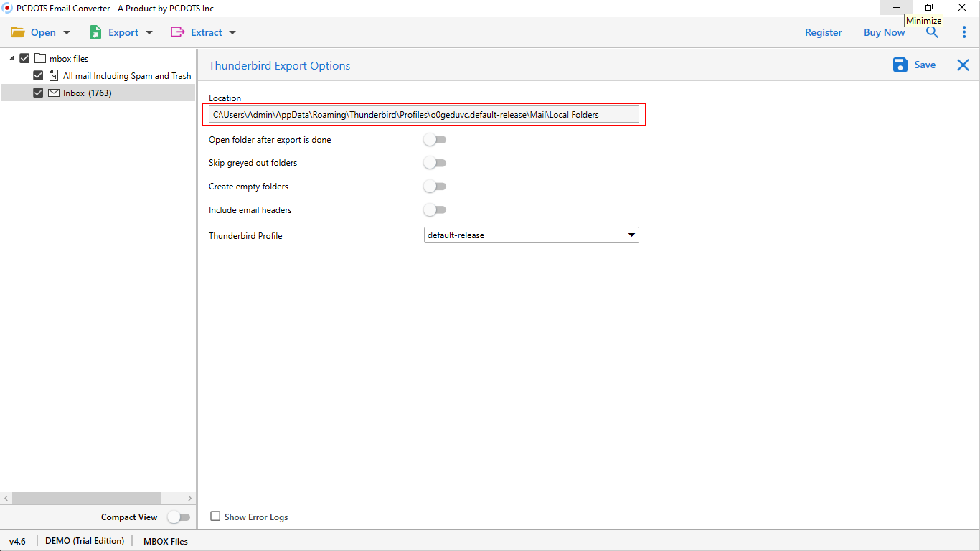
Task: Click MBOX Files status bar entry
Action: click(166, 541)
